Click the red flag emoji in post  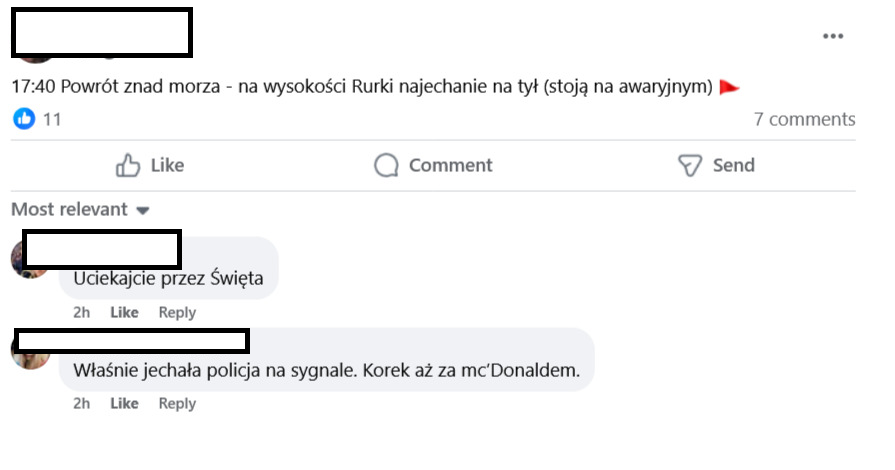pos(729,87)
